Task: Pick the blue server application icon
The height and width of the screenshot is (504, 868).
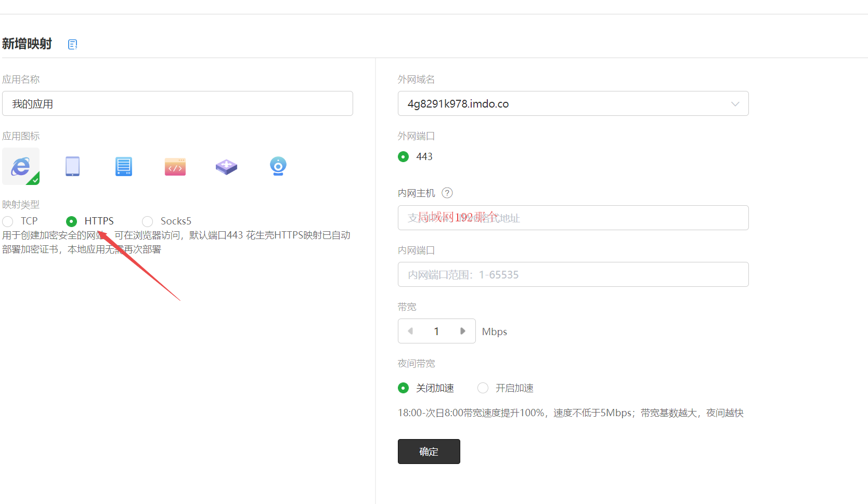Action: point(124,166)
